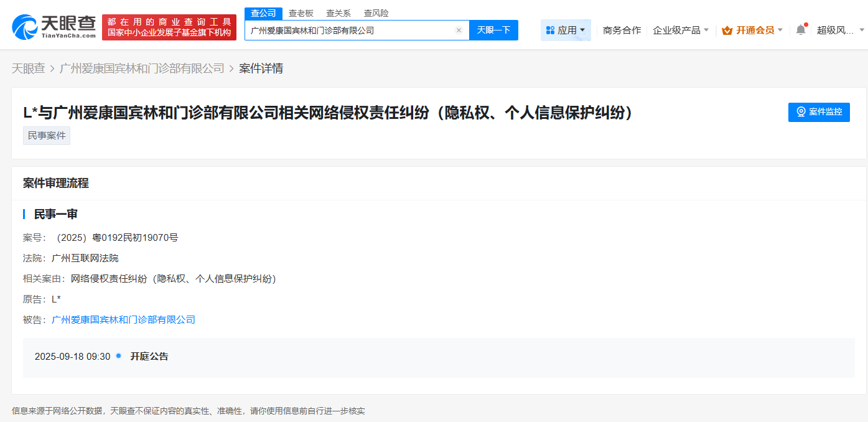868x422 pixels.
Task: Click the 商务合作 menu item
Action: pos(621,30)
